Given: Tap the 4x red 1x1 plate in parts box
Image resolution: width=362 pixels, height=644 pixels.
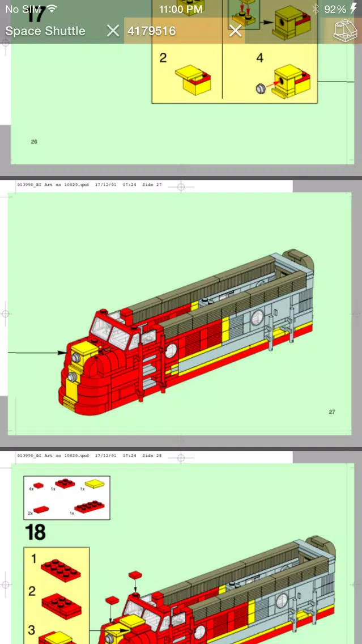Looking at the screenshot, I should click(x=38, y=485).
